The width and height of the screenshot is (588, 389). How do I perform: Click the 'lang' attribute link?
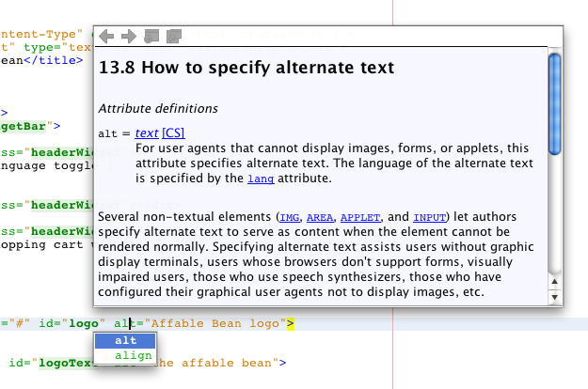tap(261, 179)
